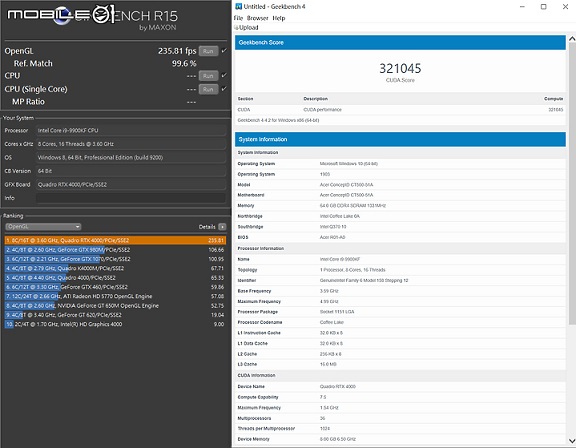Click the OS field showing Windows 8
Viewport: 576px width, 448px height.
tap(131, 158)
